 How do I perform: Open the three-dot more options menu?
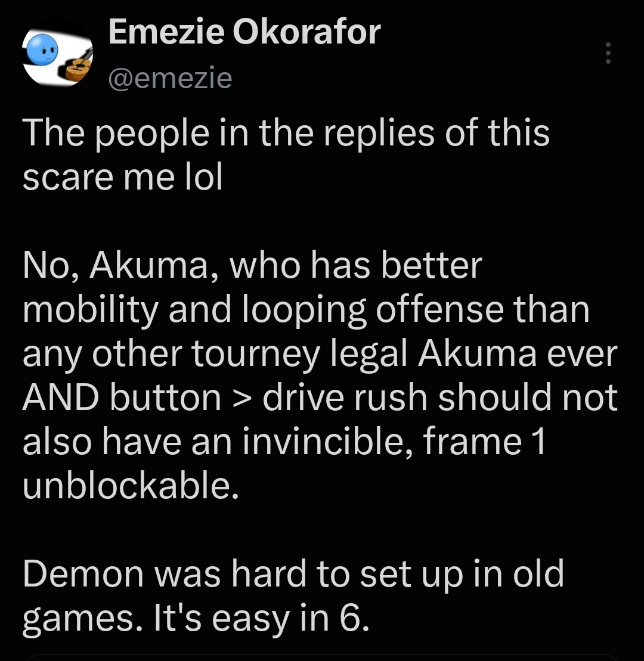[x=608, y=53]
